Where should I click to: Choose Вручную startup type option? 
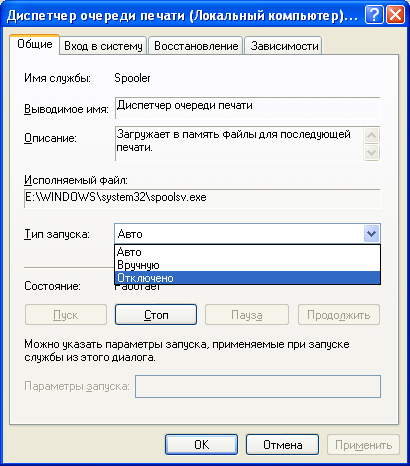(x=247, y=265)
